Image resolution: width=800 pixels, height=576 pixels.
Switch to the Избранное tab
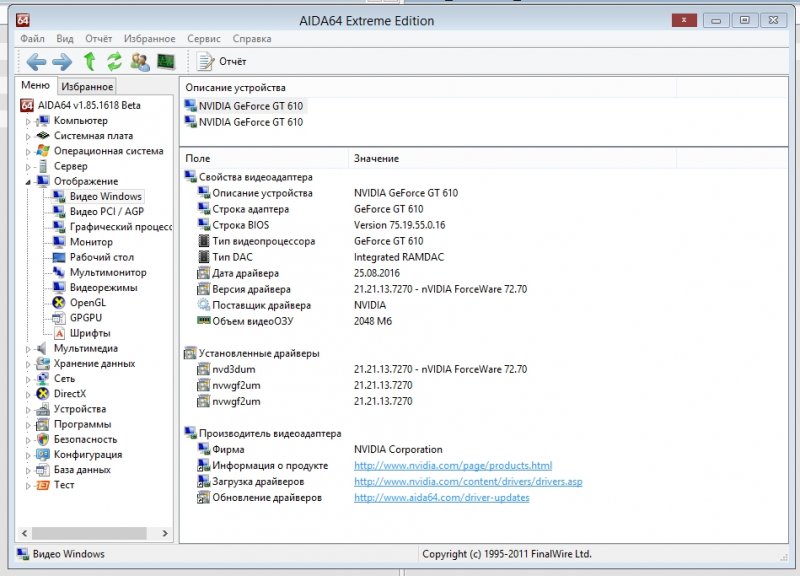click(87, 87)
